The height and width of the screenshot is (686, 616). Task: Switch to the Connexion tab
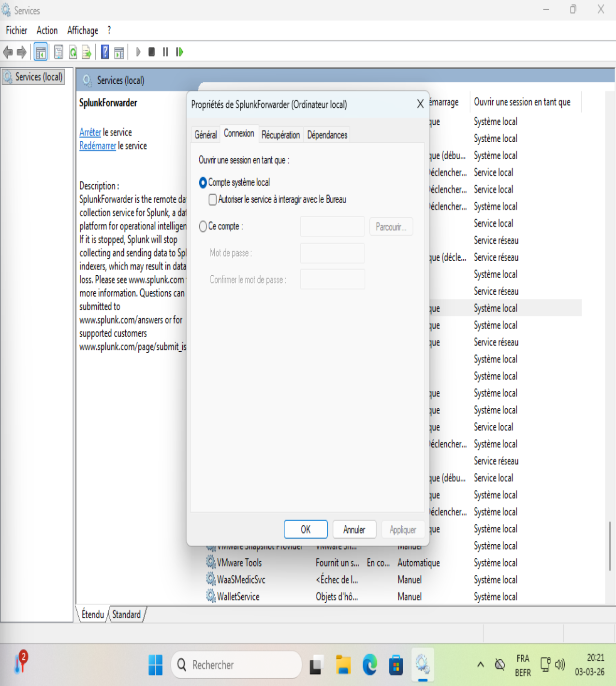click(x=239, y=134)
